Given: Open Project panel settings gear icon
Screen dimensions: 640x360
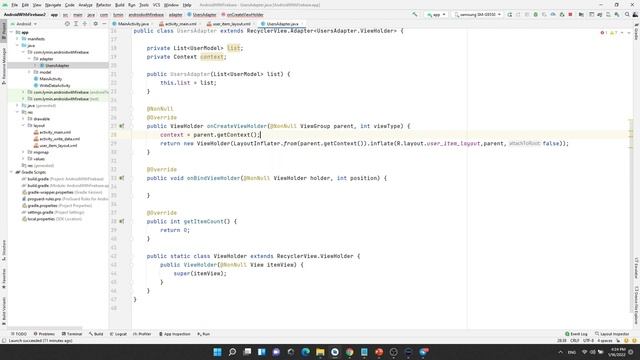Looking at the screenshot, I should click(x=96, y=24).
